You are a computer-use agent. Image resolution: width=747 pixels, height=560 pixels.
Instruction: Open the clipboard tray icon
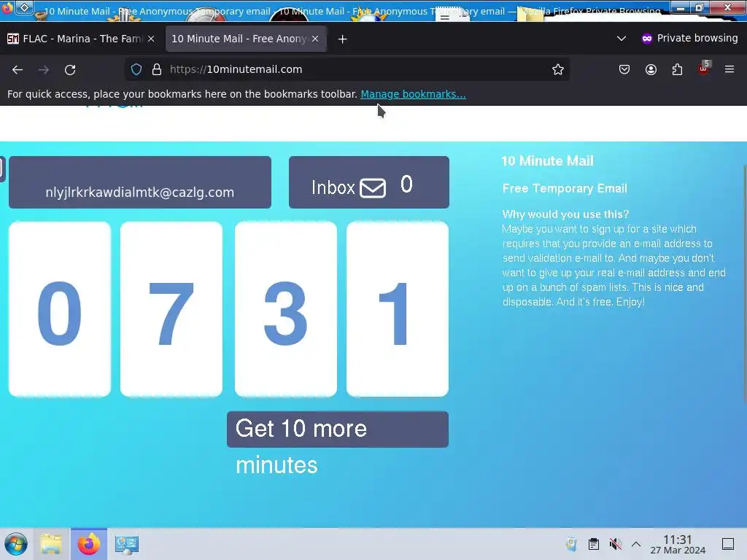coord(594,544)
